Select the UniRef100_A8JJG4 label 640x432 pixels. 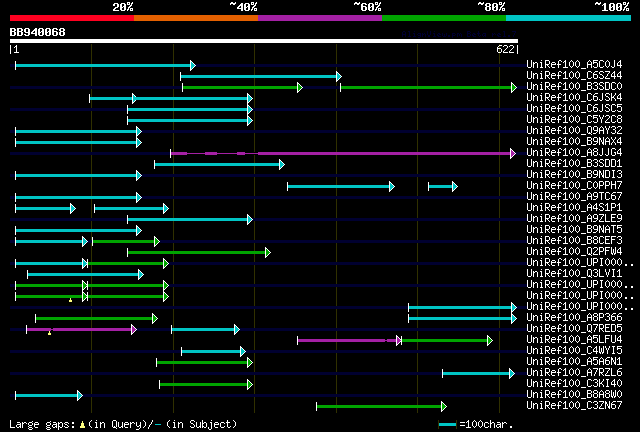pyautogui.click(x=574, y=152)
